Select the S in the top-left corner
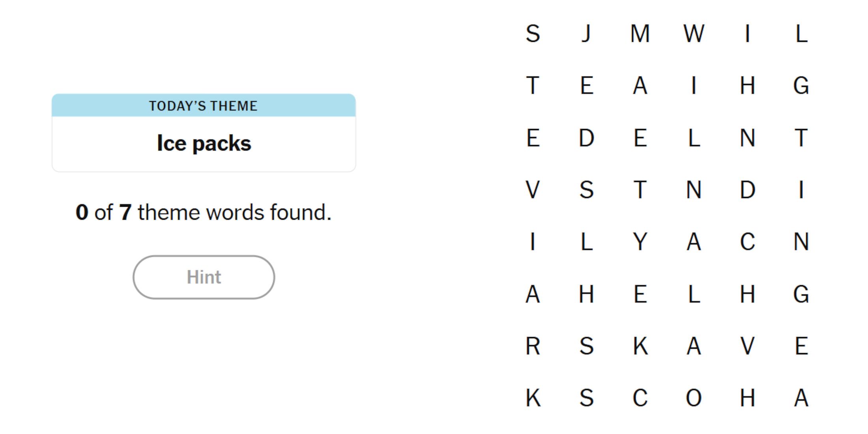Viewport: 868px width, 434px height. [533, 34]
